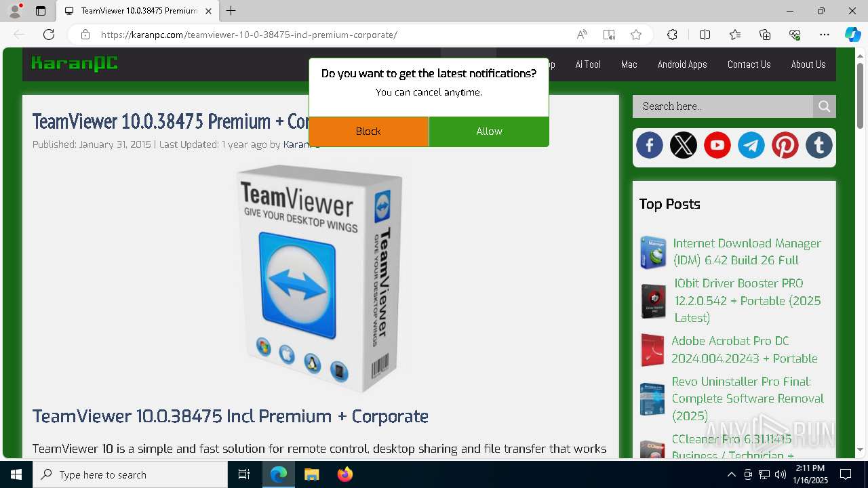
Task: Visit the Telegram social icon
Action: click(751, 145)
